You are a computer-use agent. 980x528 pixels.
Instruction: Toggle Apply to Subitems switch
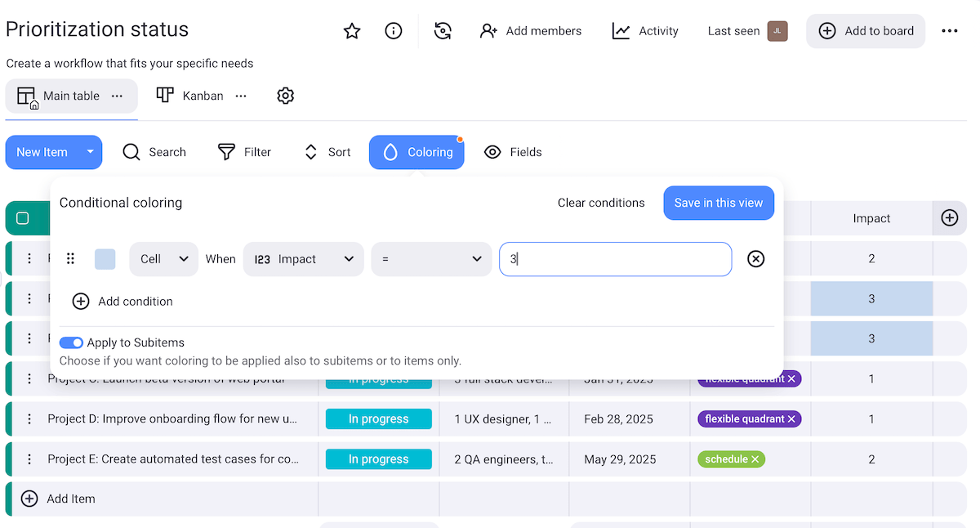(x=72, y=342)
